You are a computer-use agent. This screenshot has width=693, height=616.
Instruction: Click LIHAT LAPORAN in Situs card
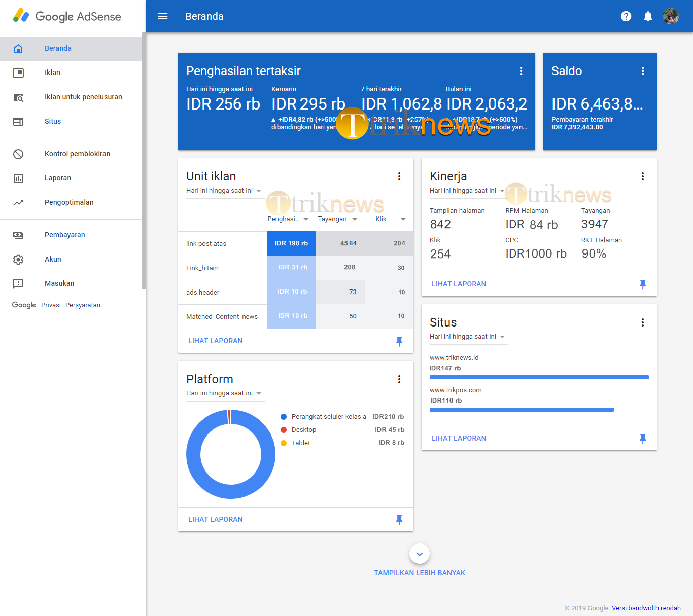point(459,439)
